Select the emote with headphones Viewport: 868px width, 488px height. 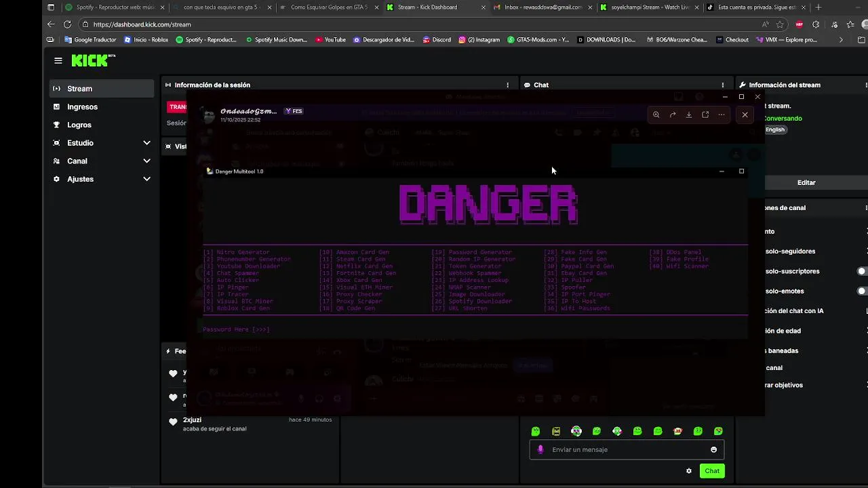[x=576, y=431]
